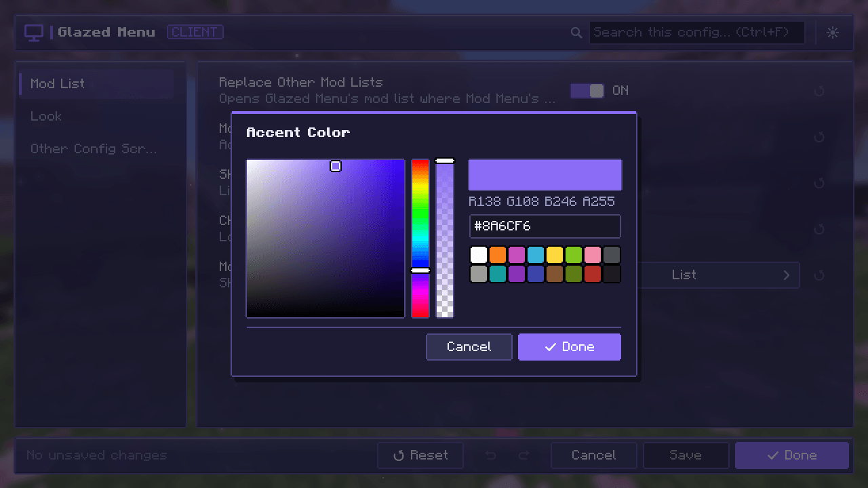Click Cancel in the bottom bar
The width and height of the screenshot is (868, 488).
tap(594, 455)
